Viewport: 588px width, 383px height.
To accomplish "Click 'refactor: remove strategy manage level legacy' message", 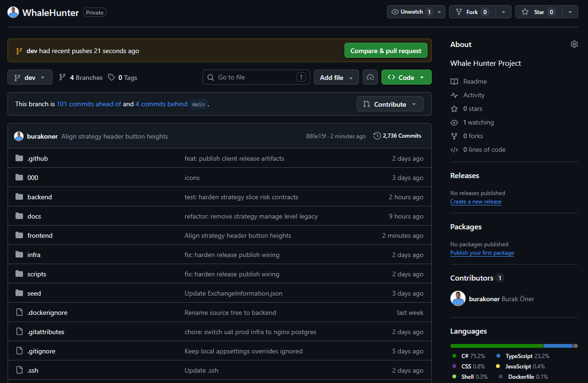I will pos(251,216).
